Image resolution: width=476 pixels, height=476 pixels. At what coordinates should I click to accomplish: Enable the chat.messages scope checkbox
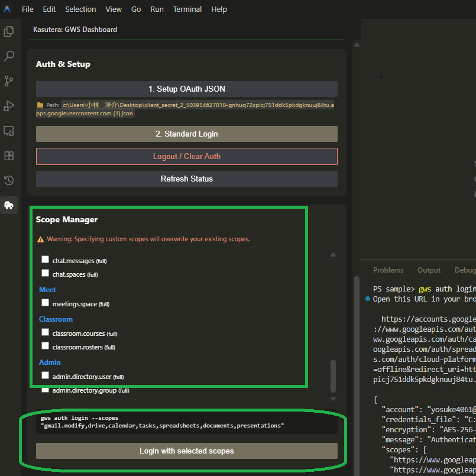click(45, 259)
